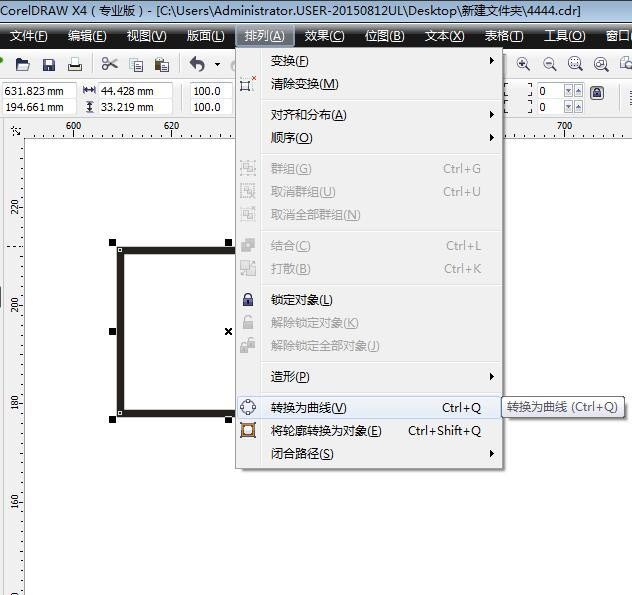Toggle the corner roundness lock button
Screen dimensions: 632x595
click(x=597, y=92)
